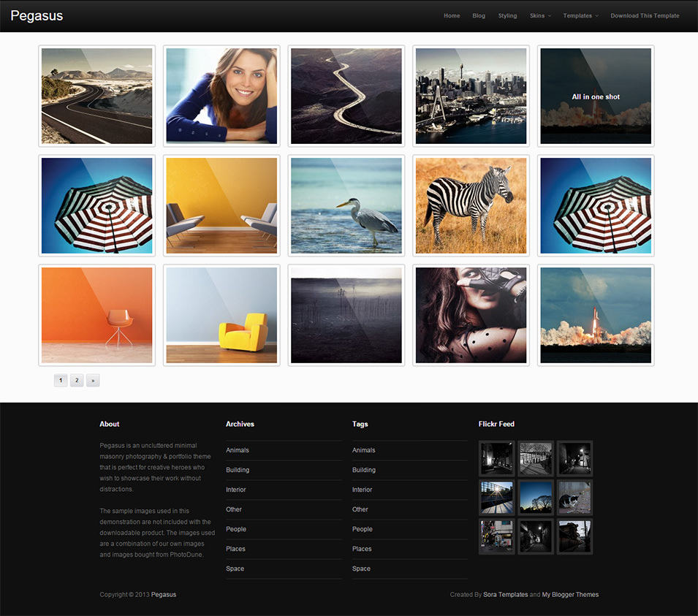The image size is (698, 616).
Task: Open the orange chair photo
Action: tap(97, 315)
